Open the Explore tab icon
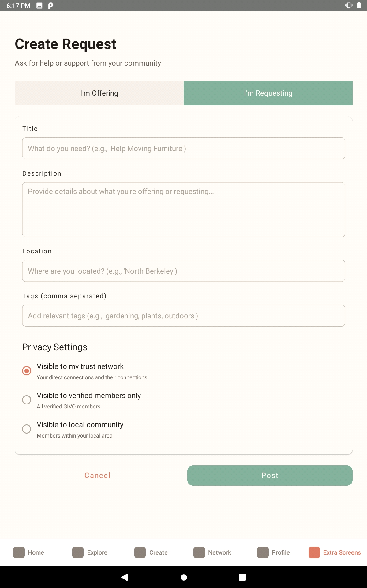This screenshot has width=367, height=588. [78, 552]
